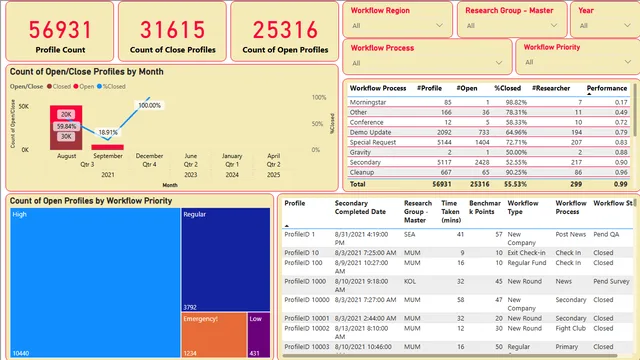Sort by Performance column header
640x360 pixels.
(607, 88)
